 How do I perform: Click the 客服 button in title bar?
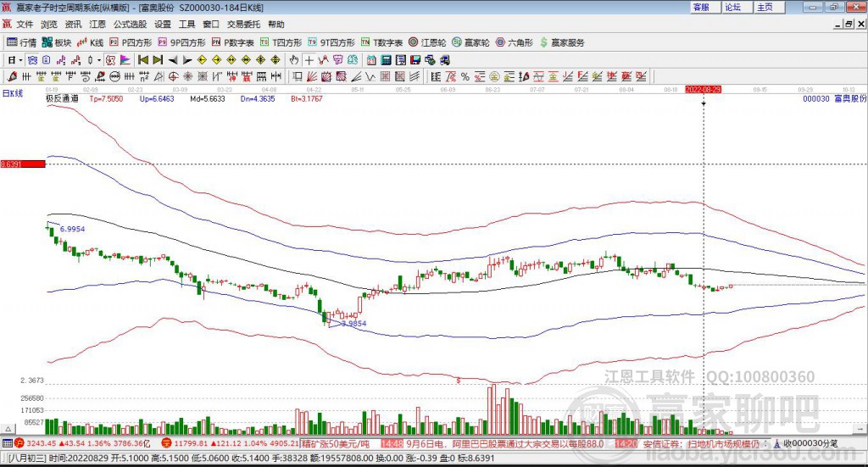[704, 7]
